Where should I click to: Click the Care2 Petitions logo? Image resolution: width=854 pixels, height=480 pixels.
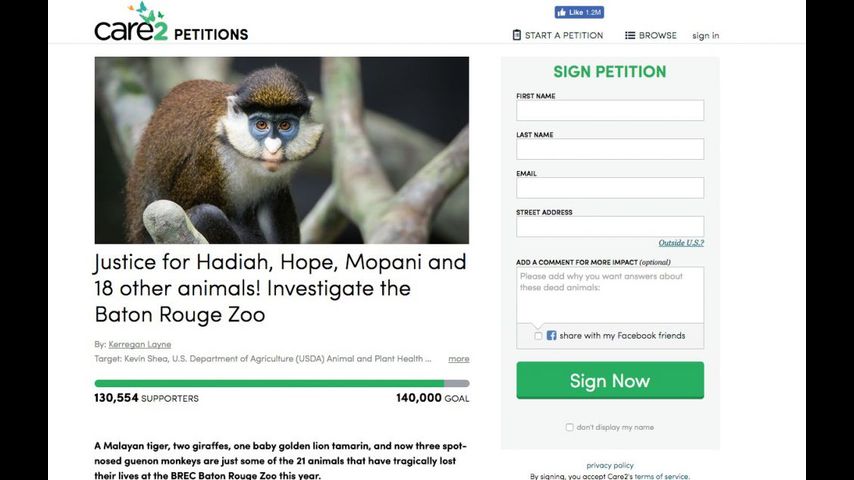(170, 23)
